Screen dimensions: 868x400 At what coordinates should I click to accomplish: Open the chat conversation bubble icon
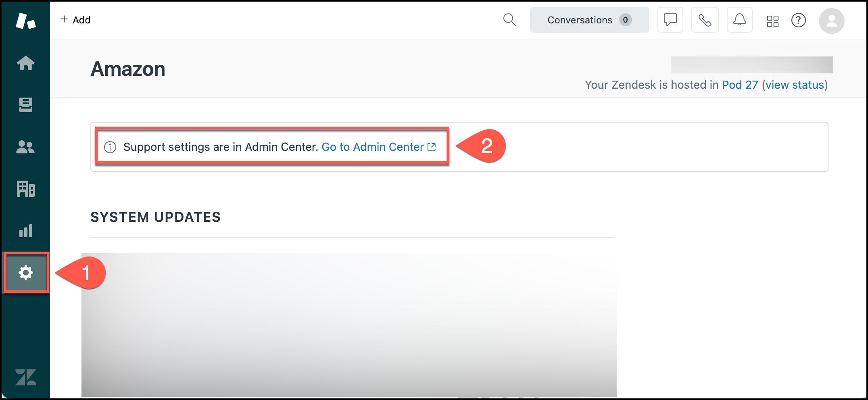point(670,19)
